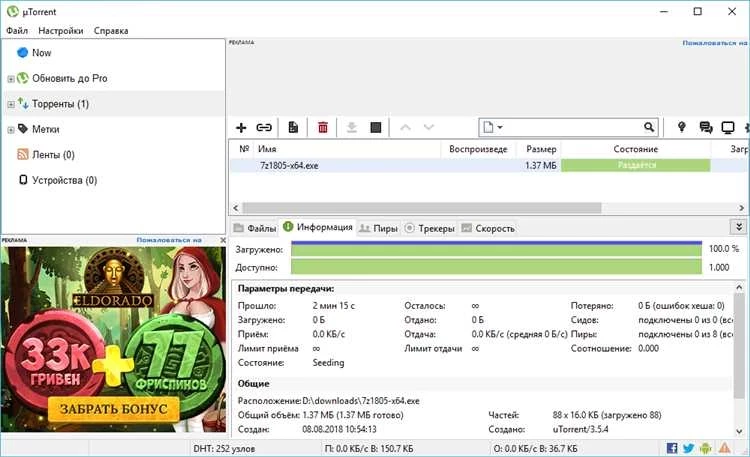
Task: Click the Eldorado ad image
Action: point(113,339)
